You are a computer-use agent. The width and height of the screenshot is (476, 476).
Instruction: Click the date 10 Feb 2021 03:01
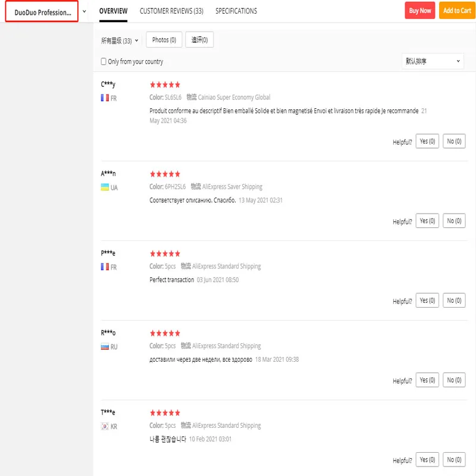[x=210, y=439]
